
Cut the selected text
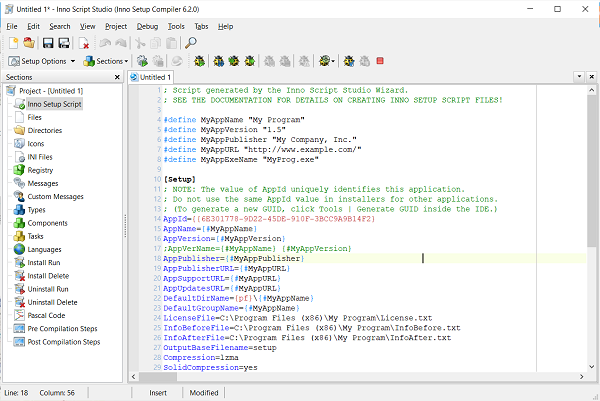[140, 43]
